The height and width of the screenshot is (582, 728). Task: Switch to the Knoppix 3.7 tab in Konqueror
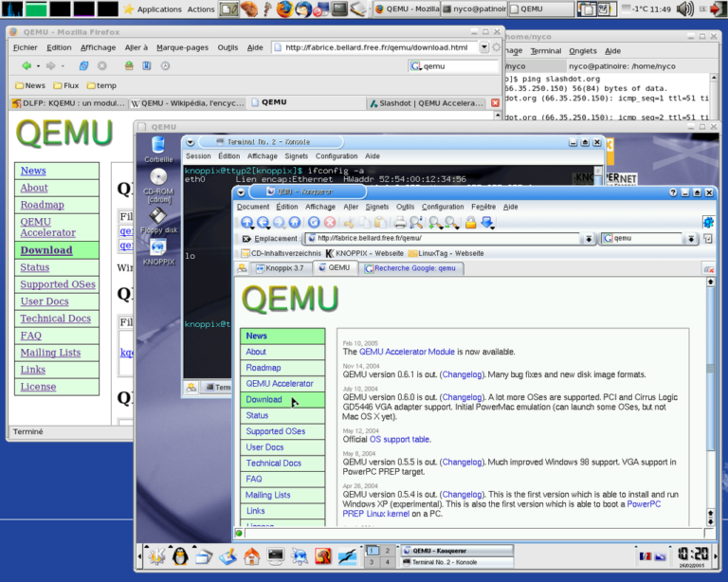click(280, 268)
